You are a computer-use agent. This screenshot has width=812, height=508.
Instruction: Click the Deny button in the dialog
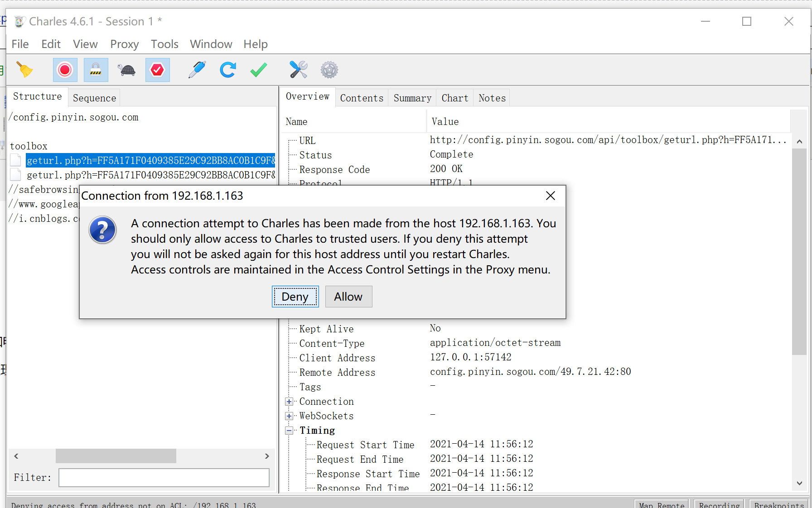pyautogui.click(x=295, y=297)
